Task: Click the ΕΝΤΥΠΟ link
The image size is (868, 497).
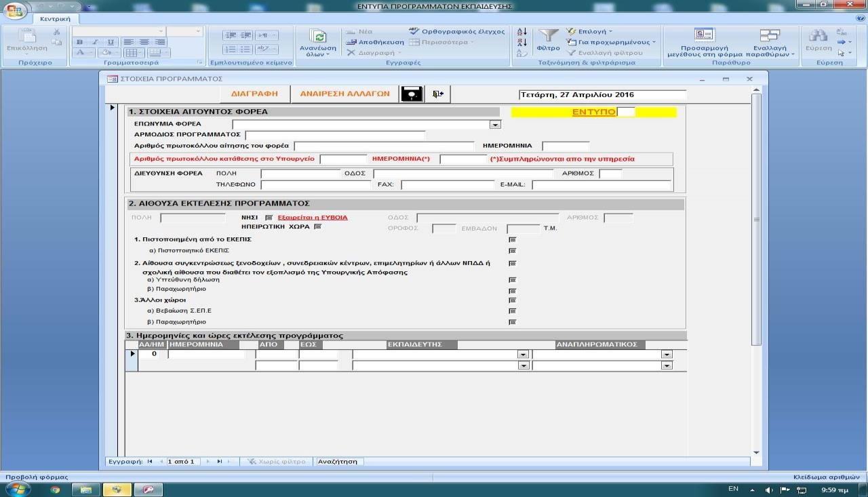Action: (x=594, y=112)
